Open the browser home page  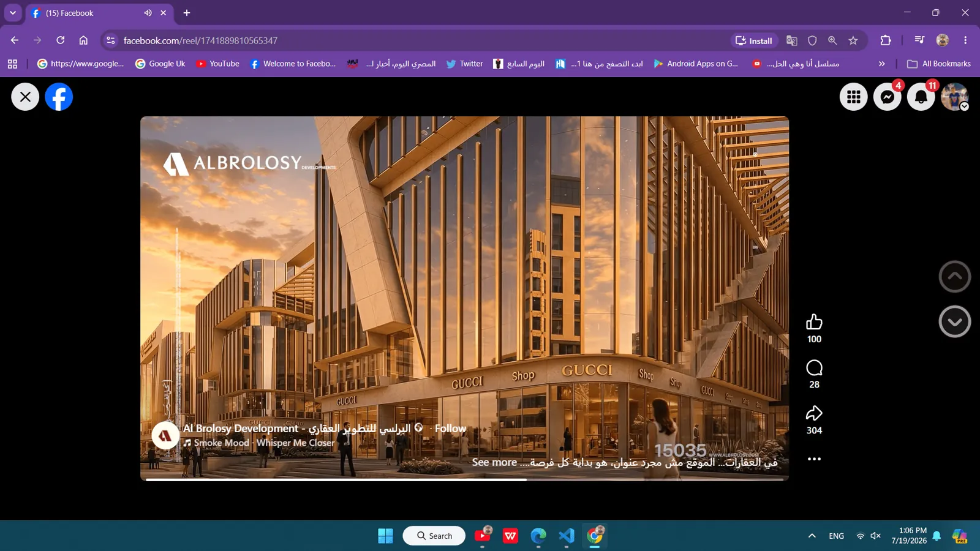[x=83, y=40]
